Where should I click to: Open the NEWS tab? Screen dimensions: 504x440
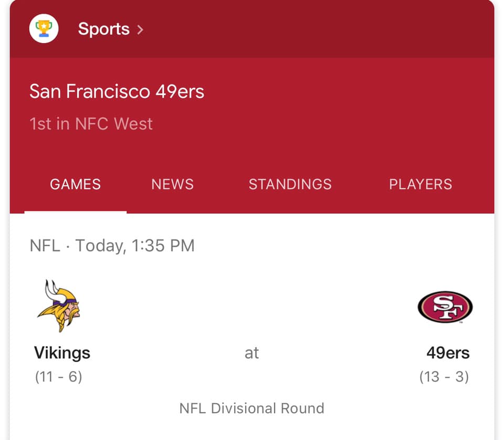(x=172, y=184)
